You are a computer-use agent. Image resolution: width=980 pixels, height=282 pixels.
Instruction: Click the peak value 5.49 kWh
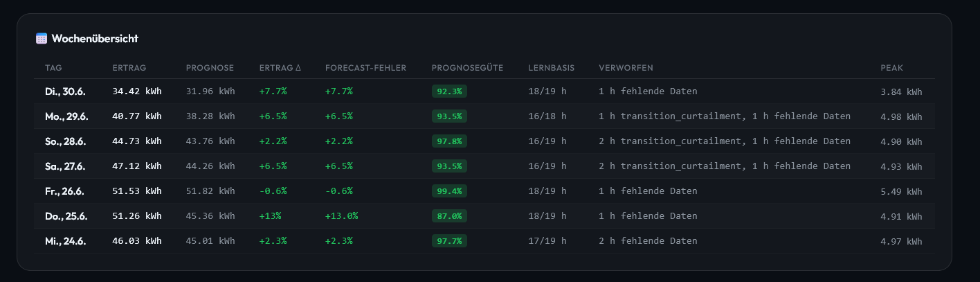point(901,191)
